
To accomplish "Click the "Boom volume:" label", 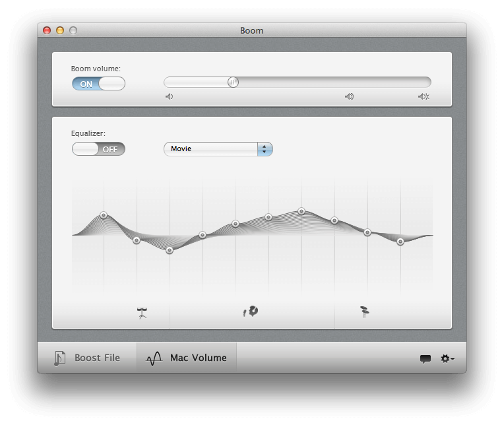I will (96, 69).
